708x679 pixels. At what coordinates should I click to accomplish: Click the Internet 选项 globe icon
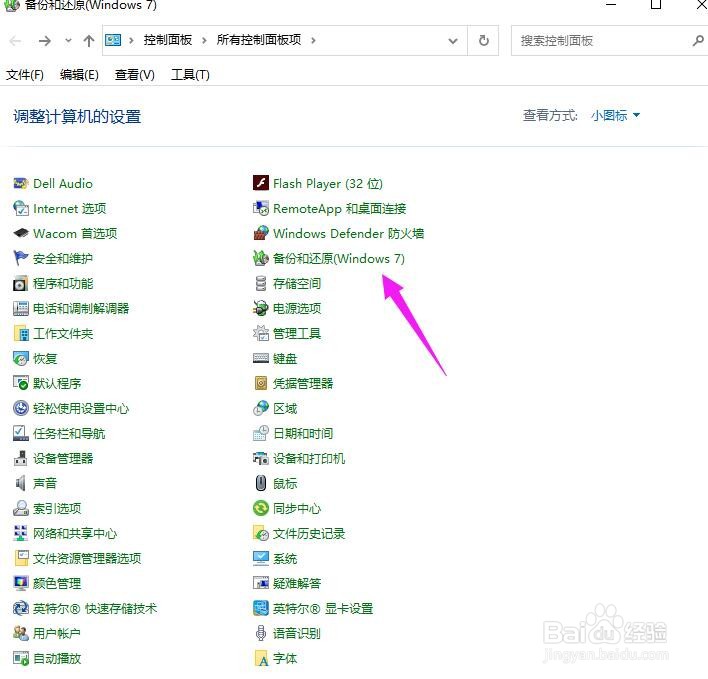tap(20, 209)
